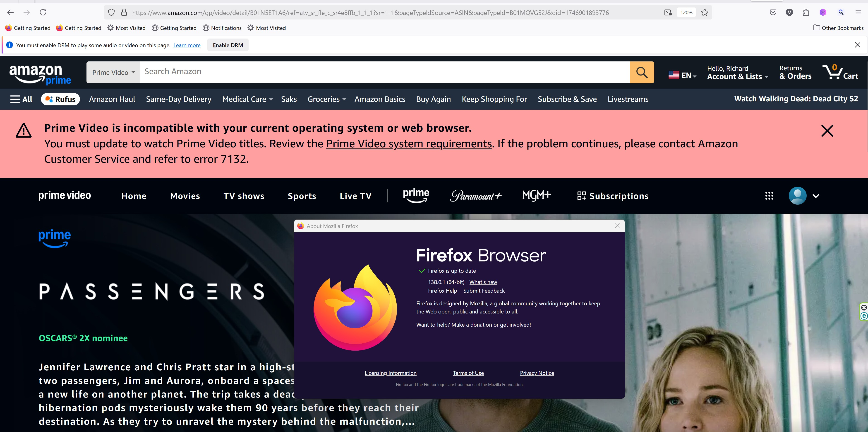The image size is (868, 432).
Task: Open the TV shows tab
Action: coord(244,196)
